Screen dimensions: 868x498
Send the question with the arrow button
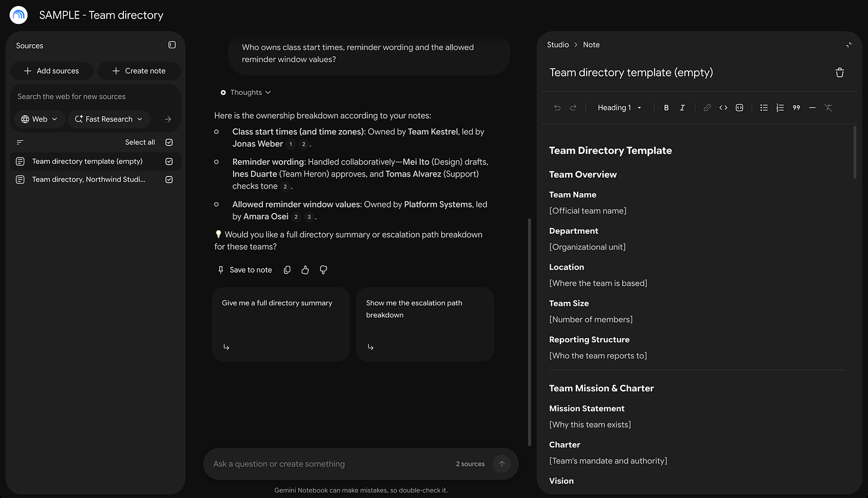point(501,464)
